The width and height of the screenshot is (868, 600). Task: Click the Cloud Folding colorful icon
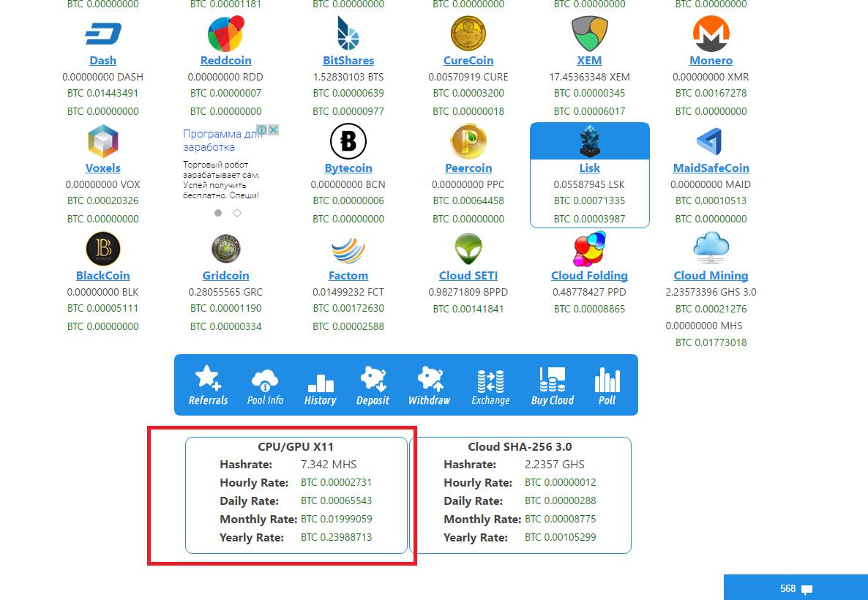click(x=590, y=249)
